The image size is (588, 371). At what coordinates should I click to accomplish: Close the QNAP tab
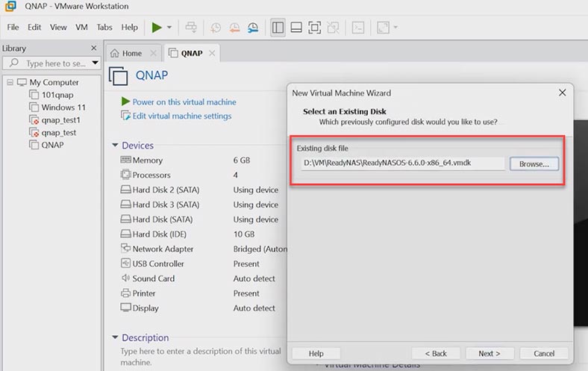pyautogui.click(x=212, y=53)
